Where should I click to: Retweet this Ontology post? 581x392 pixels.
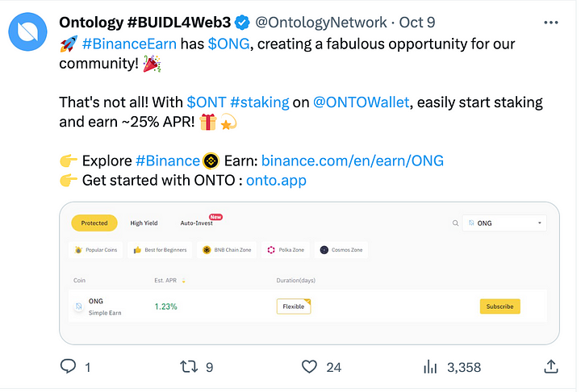[x=187, y=367]
